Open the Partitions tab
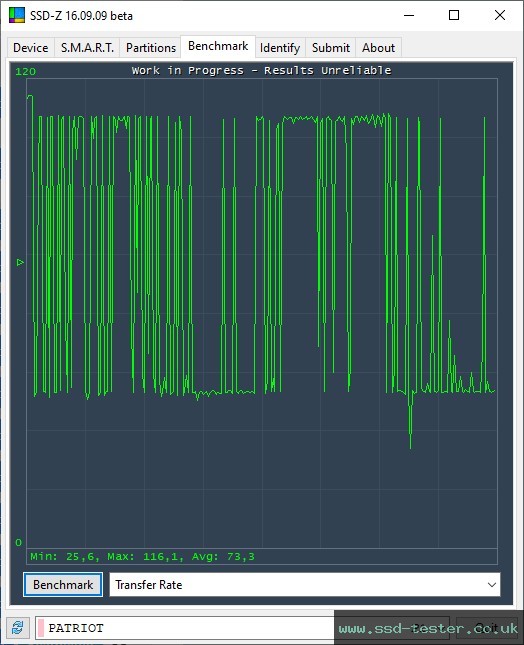 point(151,48)
